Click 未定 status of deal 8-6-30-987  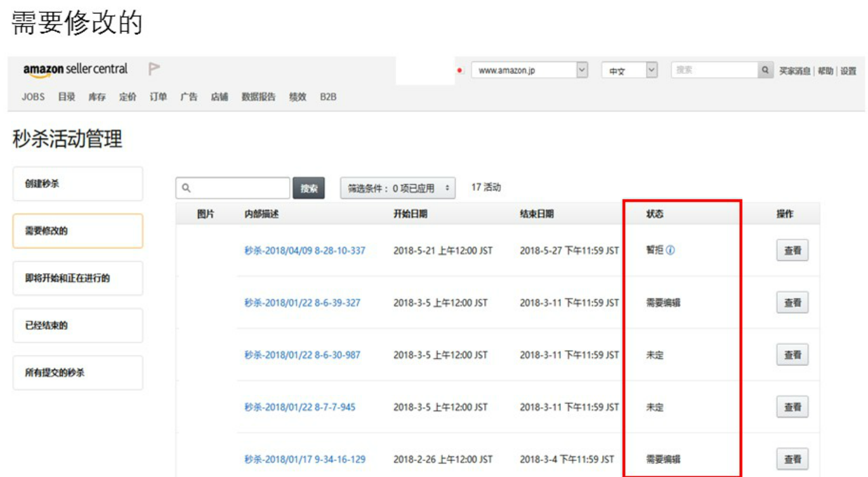coord(655,355)
